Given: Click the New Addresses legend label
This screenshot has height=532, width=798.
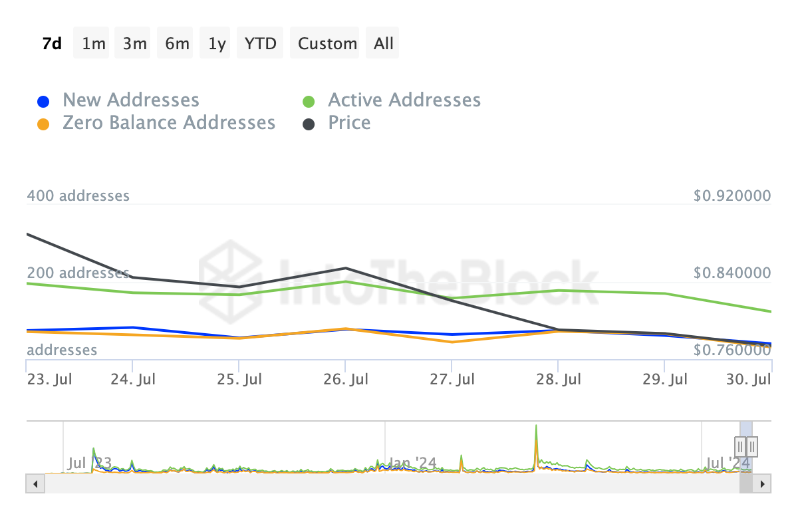Looking at the screenshot, I should 131,100.
